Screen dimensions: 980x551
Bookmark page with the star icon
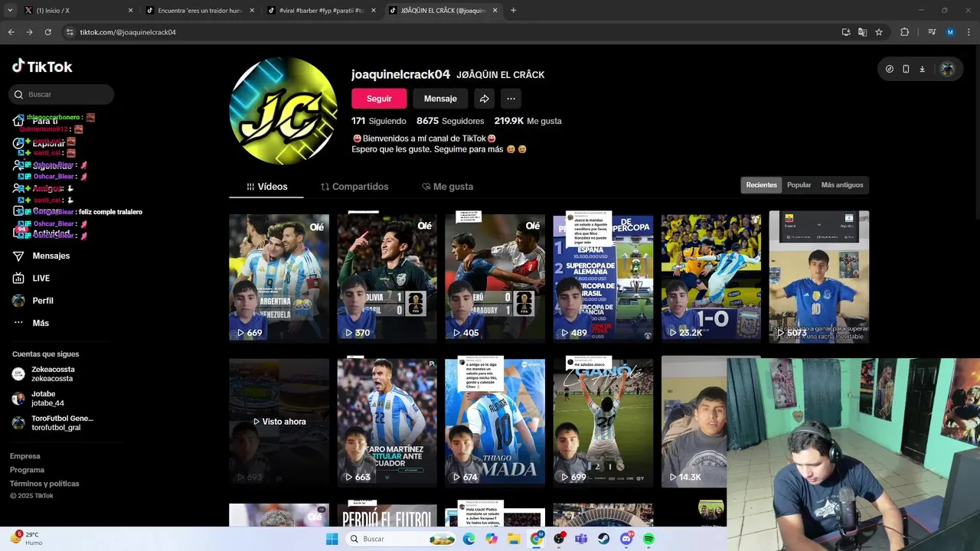click(x=879, y=32)
